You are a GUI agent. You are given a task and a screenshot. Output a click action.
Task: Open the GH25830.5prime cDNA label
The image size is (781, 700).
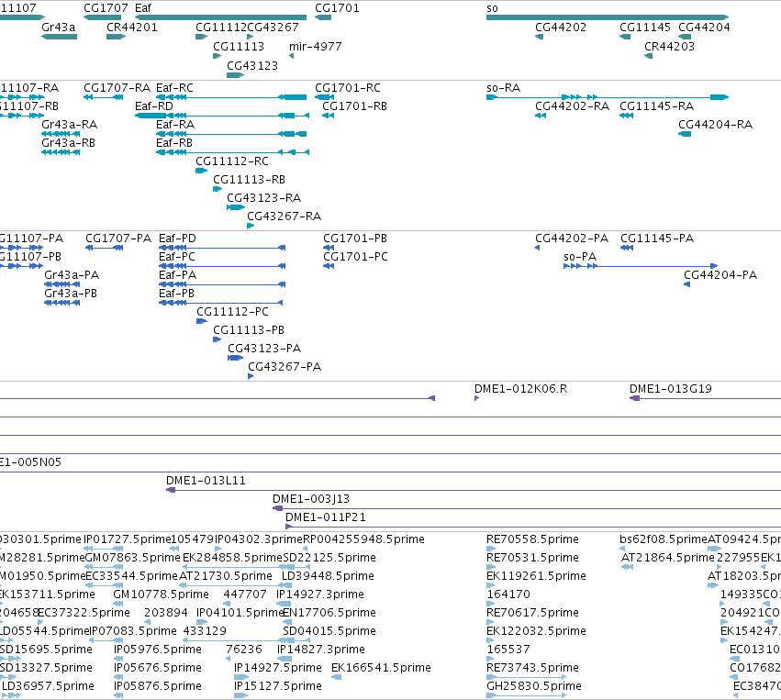coord(534,686)
